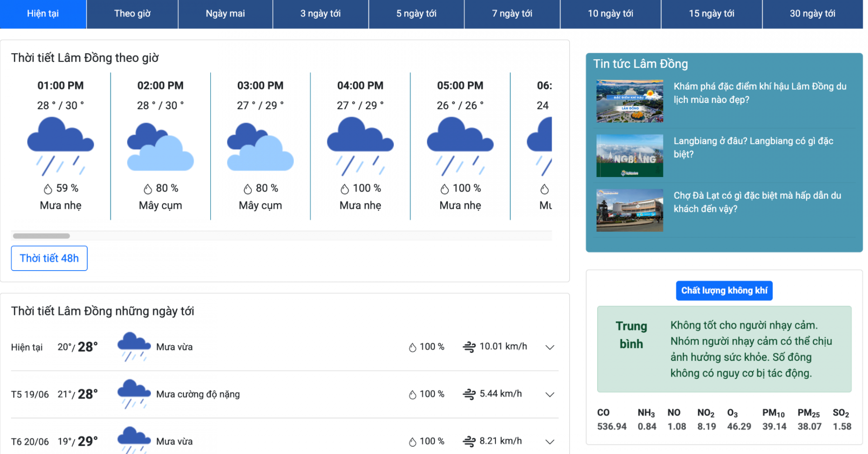Click humidity drop icon under 03:00 PM
Image resolution: width=868 pixels, height=454 pixels.
coord(248,189)
